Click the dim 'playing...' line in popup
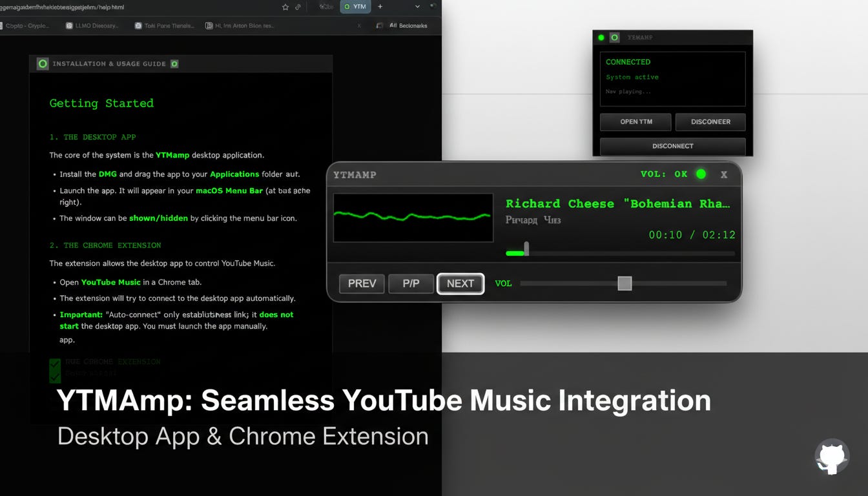Screen dimensions: 868x496 click(x=628, y=92)
